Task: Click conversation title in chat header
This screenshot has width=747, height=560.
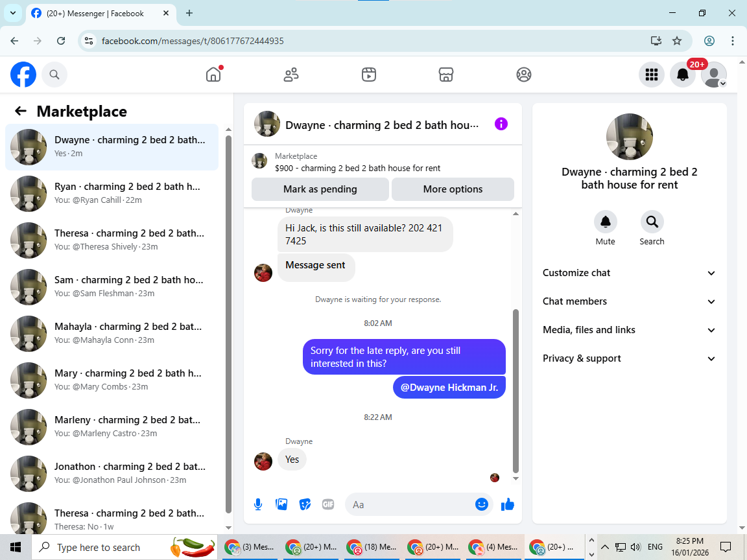Action: click(381, 125)
